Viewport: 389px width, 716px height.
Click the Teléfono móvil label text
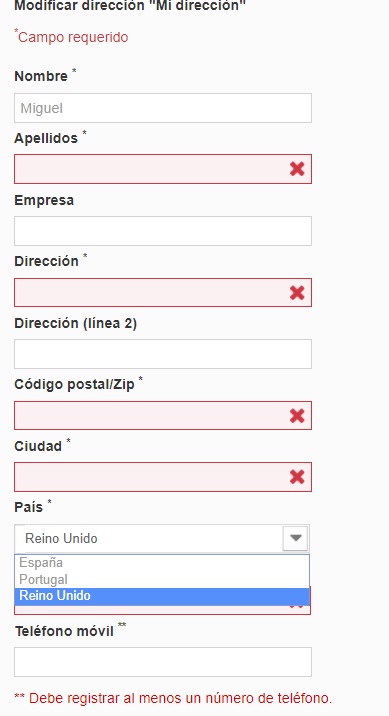(x=64, y=632)
